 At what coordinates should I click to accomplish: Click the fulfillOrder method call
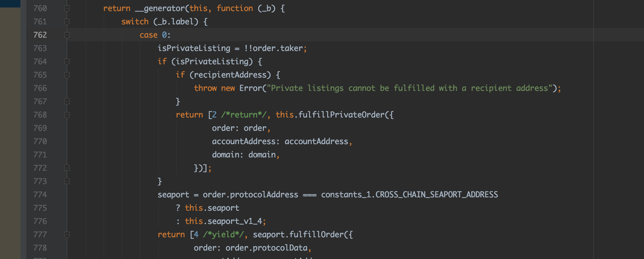(316, 235)
